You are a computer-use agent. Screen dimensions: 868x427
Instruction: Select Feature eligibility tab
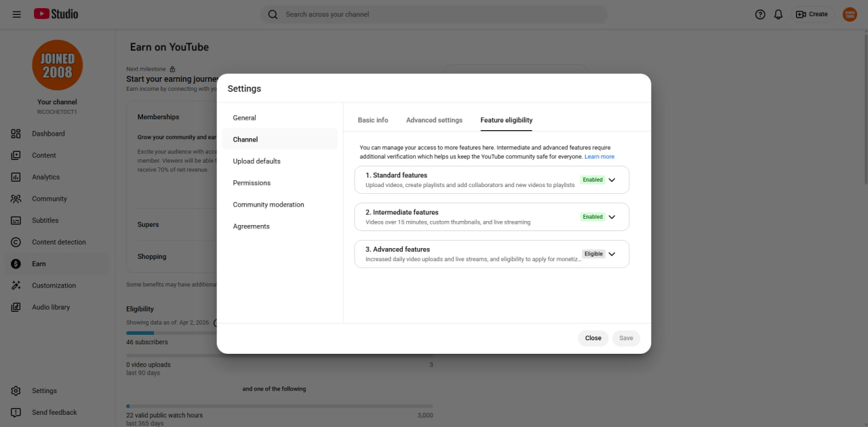tap(507, 120)
